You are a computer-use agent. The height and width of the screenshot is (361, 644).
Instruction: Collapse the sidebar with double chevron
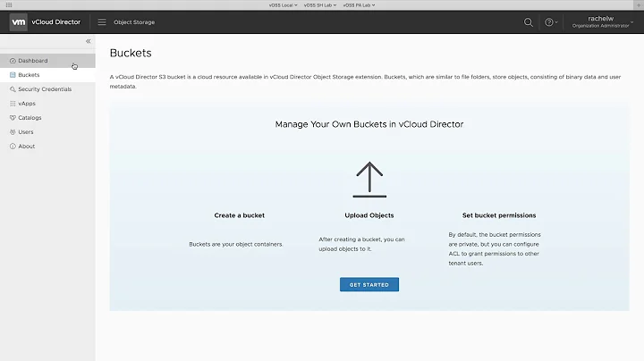89,41
